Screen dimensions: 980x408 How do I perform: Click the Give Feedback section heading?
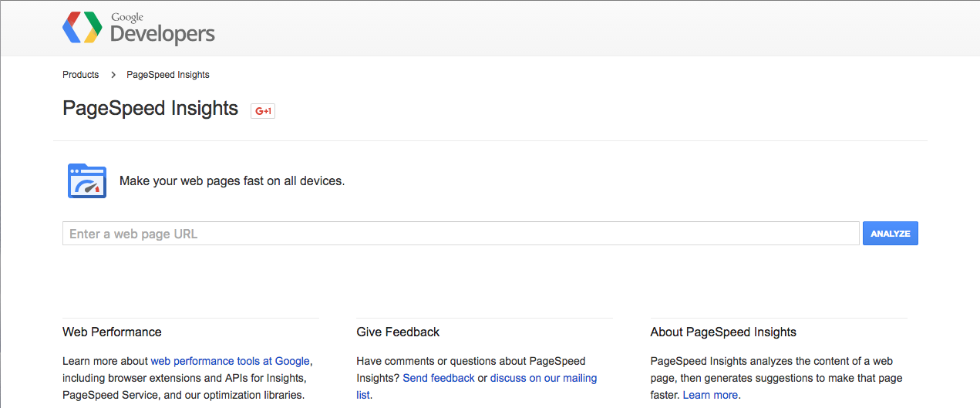click(x=398, y=332)
